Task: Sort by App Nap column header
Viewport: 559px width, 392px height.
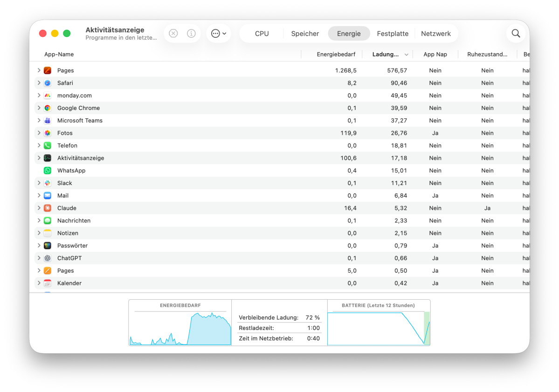Action: [x=435, y=54]
